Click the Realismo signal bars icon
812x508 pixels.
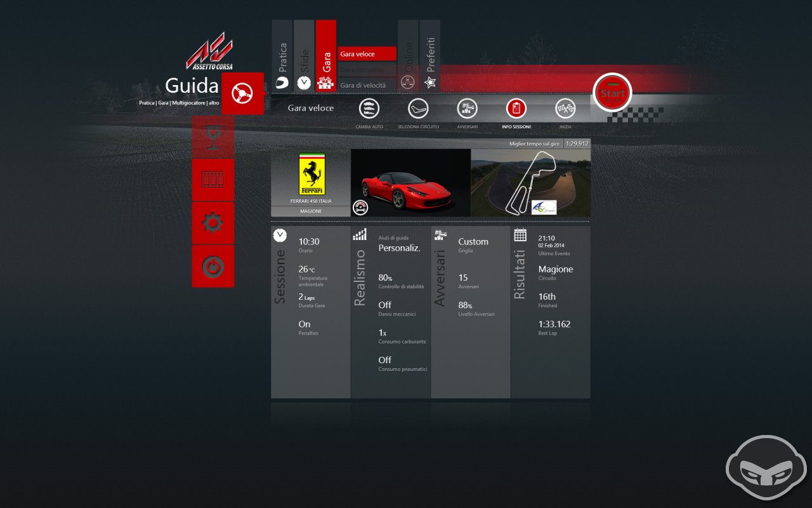360,235
